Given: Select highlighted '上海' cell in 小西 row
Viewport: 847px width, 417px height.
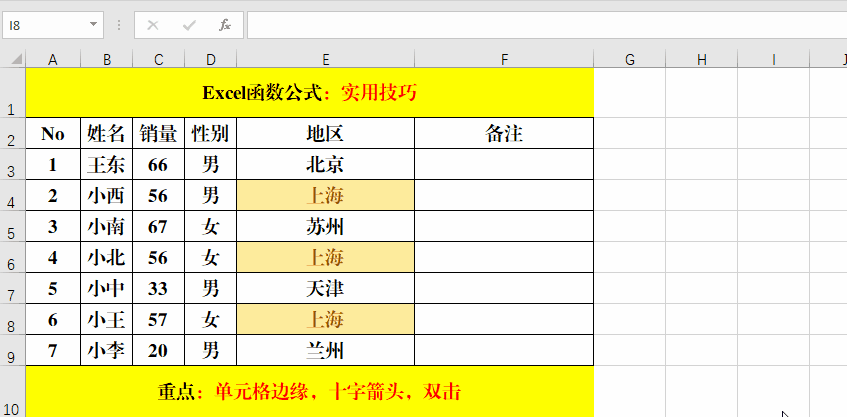Looking at the screenshot, I should point(326,195).
